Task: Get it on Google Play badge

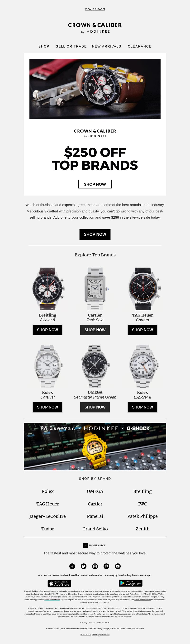Action: pyautogui.click(x=130, y=583)
